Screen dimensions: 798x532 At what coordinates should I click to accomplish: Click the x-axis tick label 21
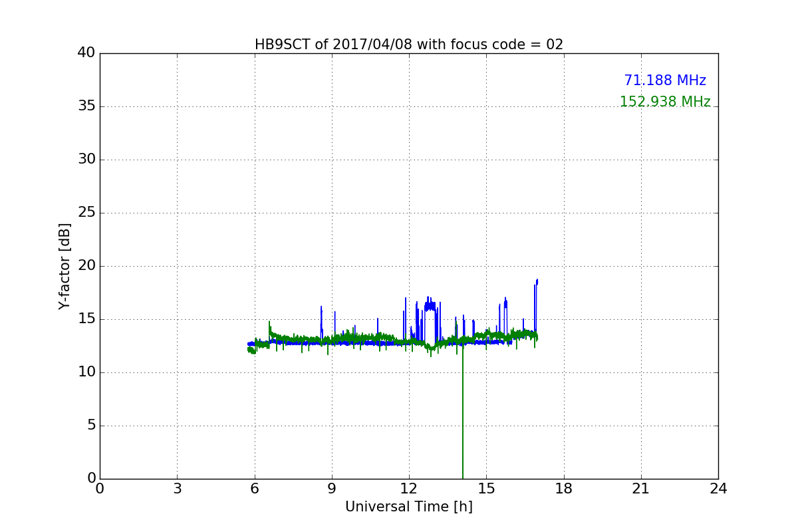coord(641,489)
